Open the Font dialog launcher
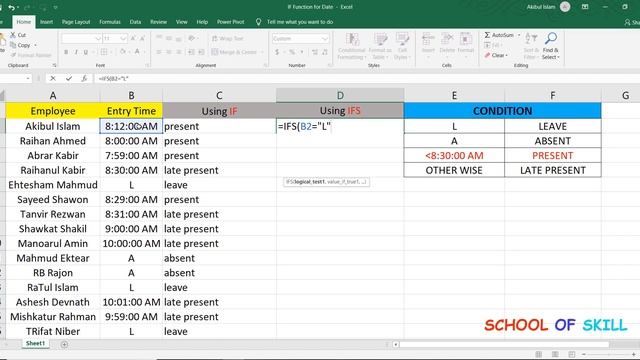Viewport: 640px width, 360px height. pos(147,65)
